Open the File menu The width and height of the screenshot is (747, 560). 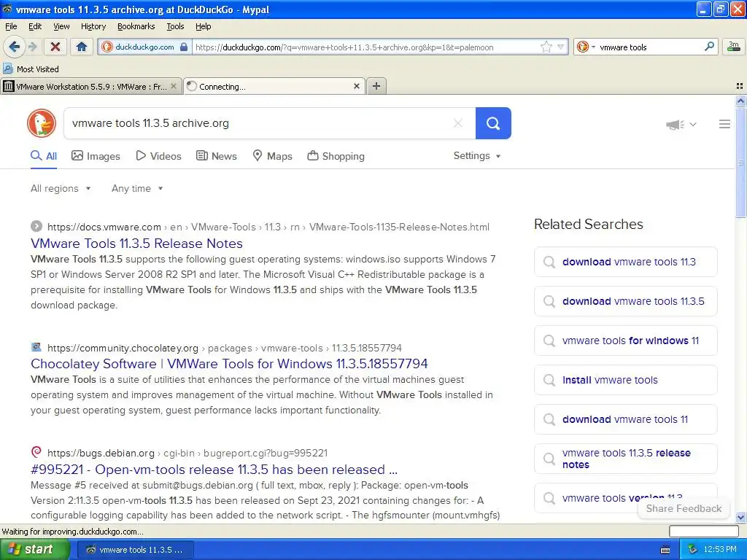pos(11,27)
